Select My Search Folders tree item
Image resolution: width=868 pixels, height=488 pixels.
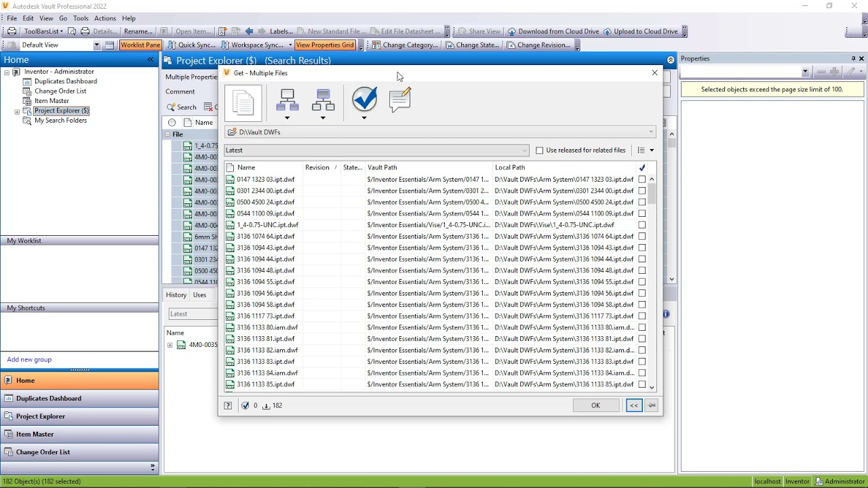[x=60, y=121]
